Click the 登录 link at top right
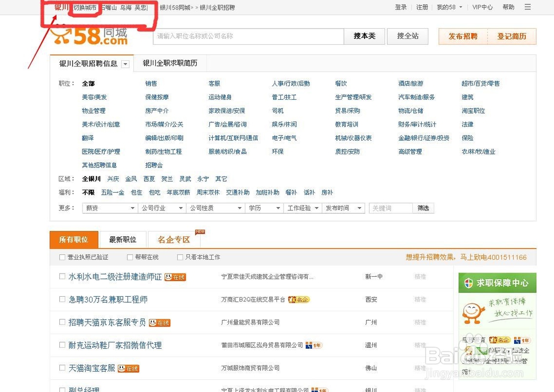The width and height of the screenshot is (554, 392). pyautogui.click(x=401, y=7)
